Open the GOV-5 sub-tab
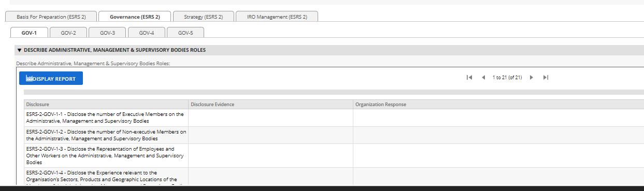This screenshot has width=644, height=191. pos(185,33)
